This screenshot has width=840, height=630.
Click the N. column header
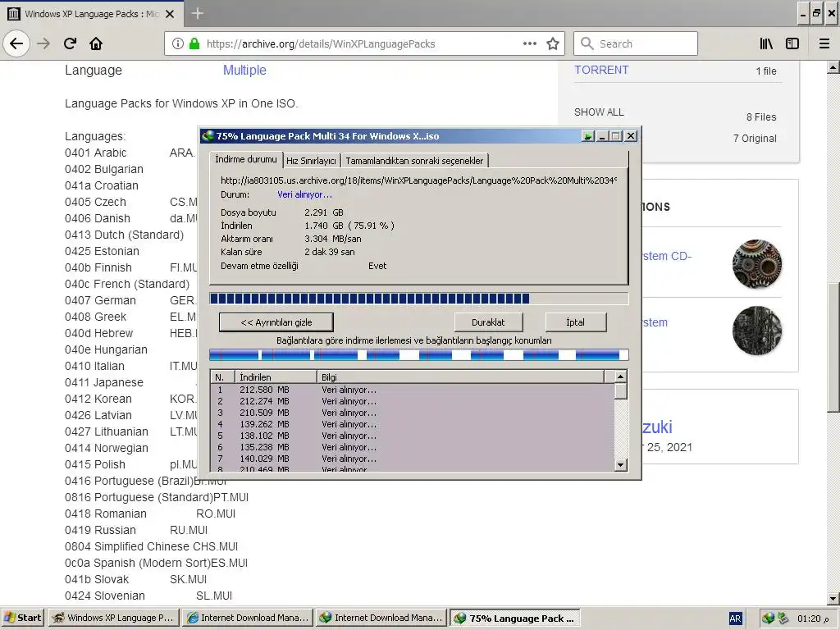[x=223, y=377]
